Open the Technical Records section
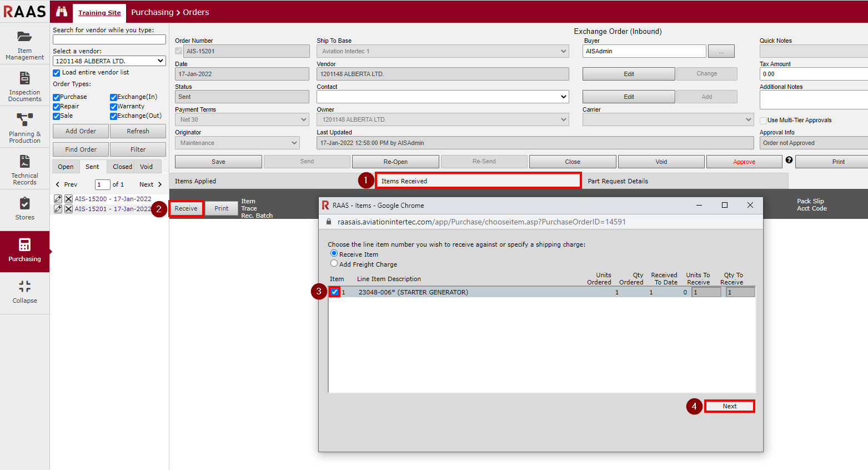Screen dimensions: 868x470 [24, 169]
